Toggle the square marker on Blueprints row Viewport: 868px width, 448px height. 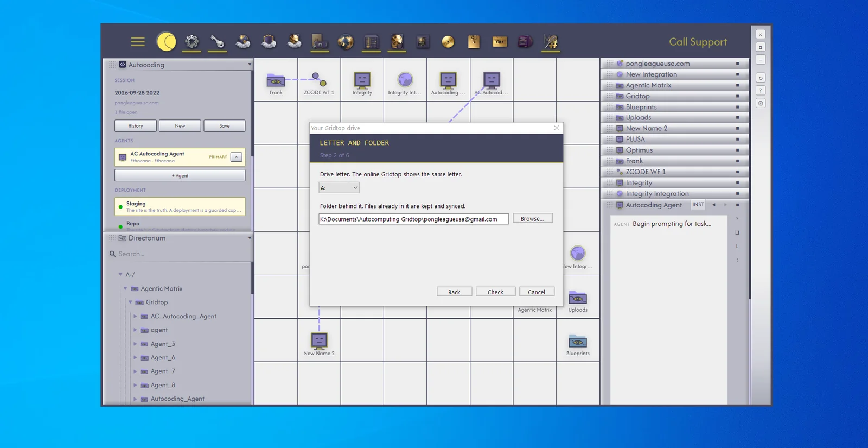(737, 107)
